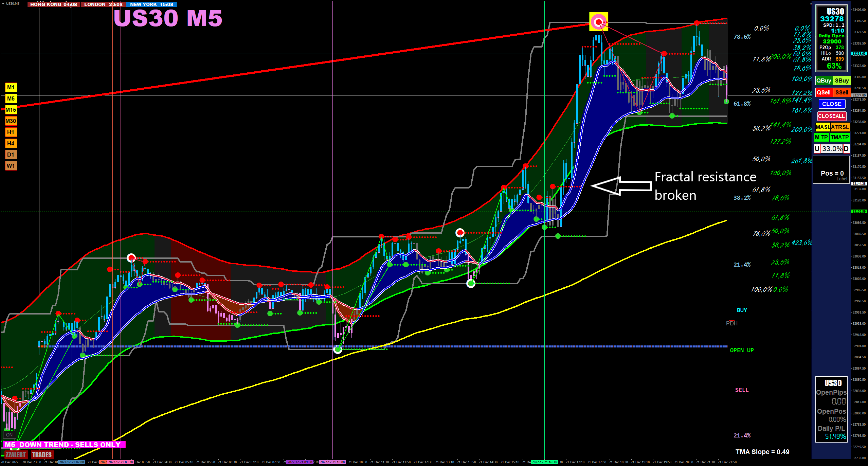Click the TMATP take-profit button
This screenshot has height=466, width=868.
click(x=839, y=137)
